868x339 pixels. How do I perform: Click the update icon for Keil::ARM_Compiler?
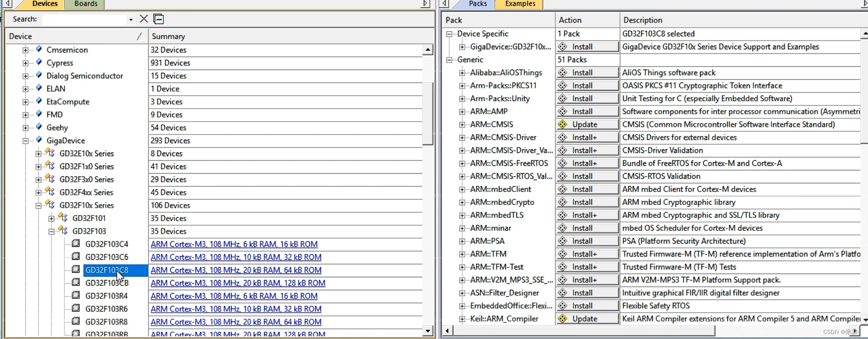562,319
